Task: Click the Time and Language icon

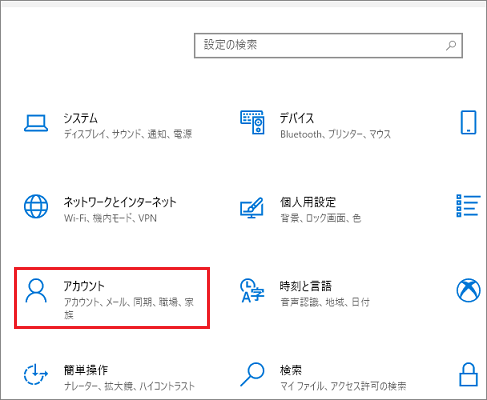Action: (x=252, y=291)
